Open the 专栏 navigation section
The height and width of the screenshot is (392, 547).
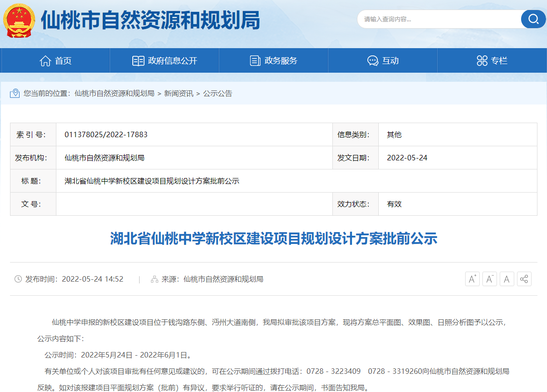pos(492,61)
